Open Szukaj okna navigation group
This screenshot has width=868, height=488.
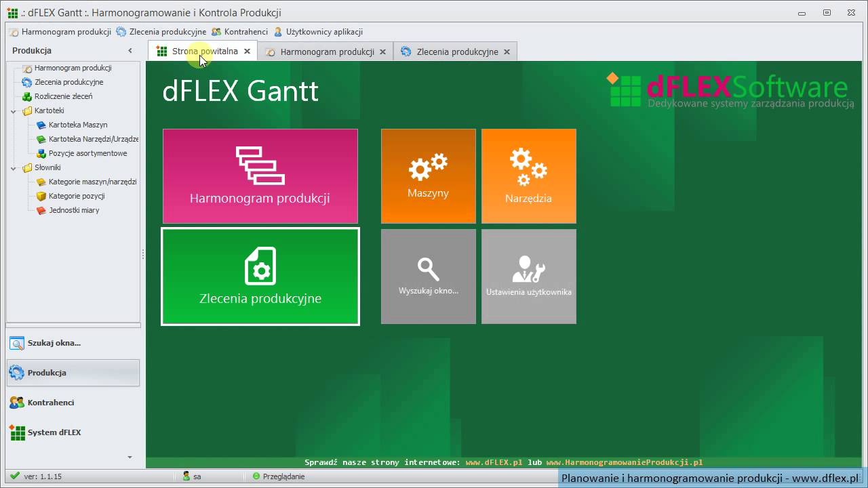73,343
